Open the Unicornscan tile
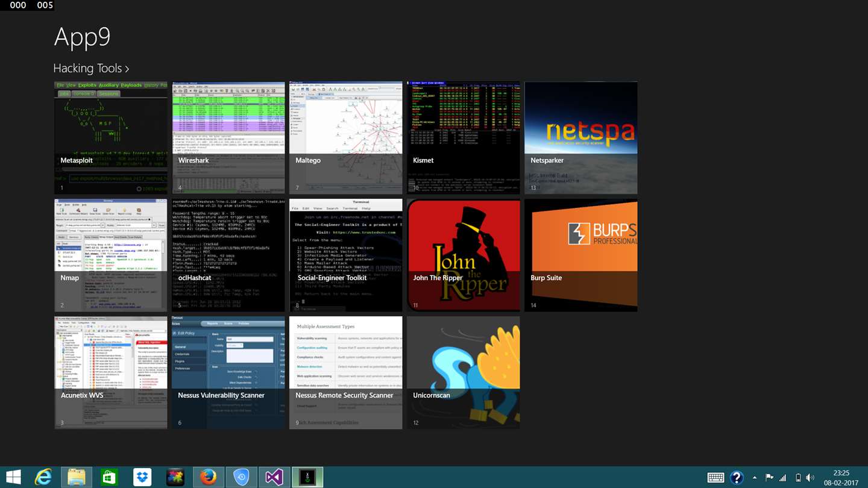 464,373
